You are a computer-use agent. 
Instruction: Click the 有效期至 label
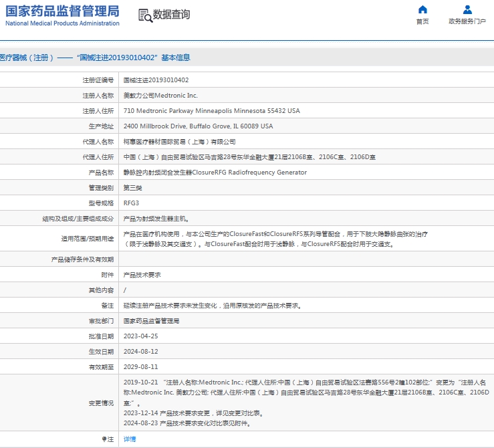(101, 367)
